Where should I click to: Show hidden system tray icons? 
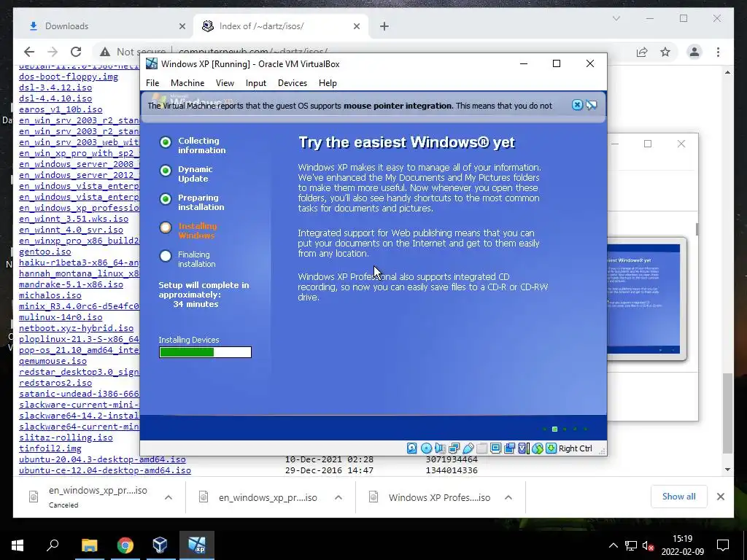[613, 545]
